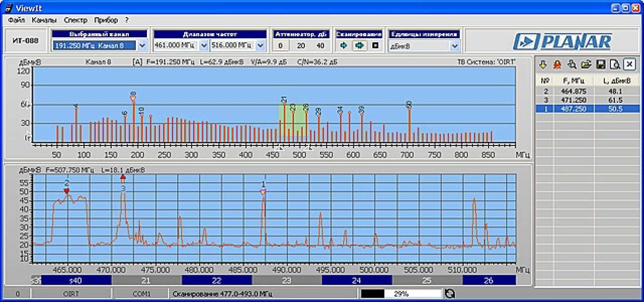Click the L=18.1 дБмкВ cursor readout
The height and width of the screenshot is (302, 644).
123,170
